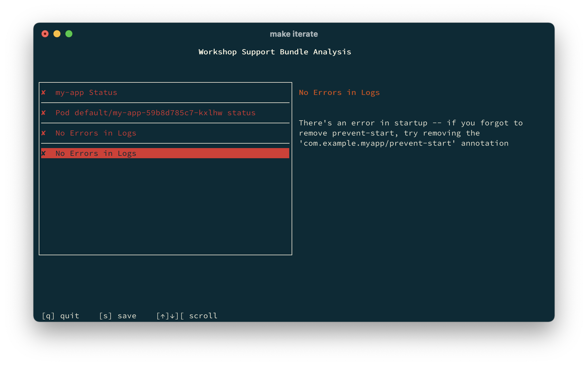
Task: Click the Workshop Support Bundle Analysis heading
Action: click(x=275, y=52)
